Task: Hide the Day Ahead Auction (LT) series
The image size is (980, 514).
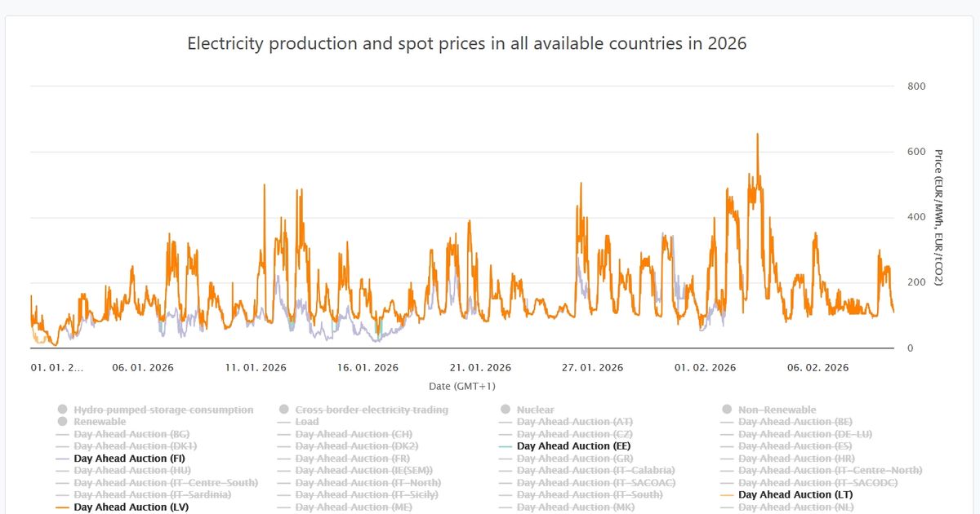Action: [795, 494]
